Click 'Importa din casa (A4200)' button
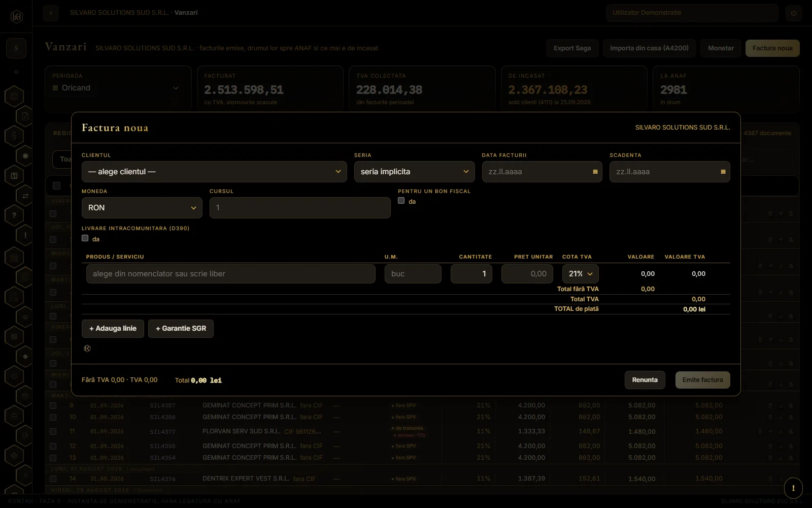 pos(650,48)
